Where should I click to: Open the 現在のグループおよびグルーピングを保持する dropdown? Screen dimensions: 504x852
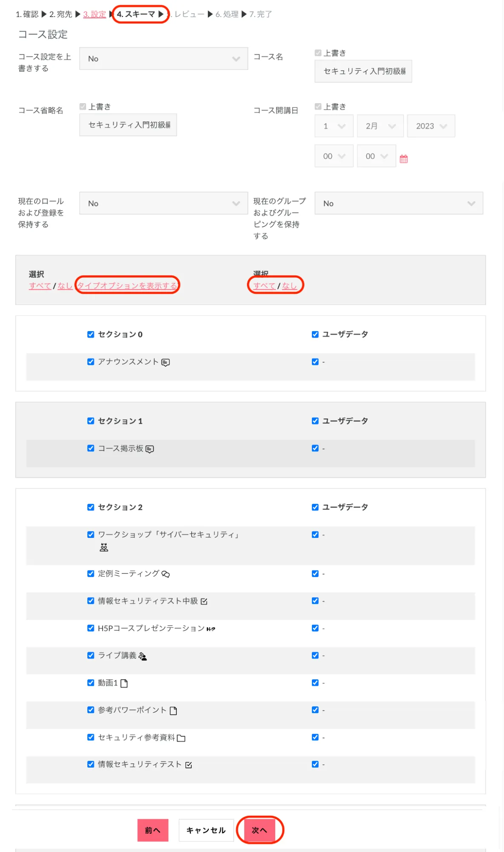tap(398, 203)
